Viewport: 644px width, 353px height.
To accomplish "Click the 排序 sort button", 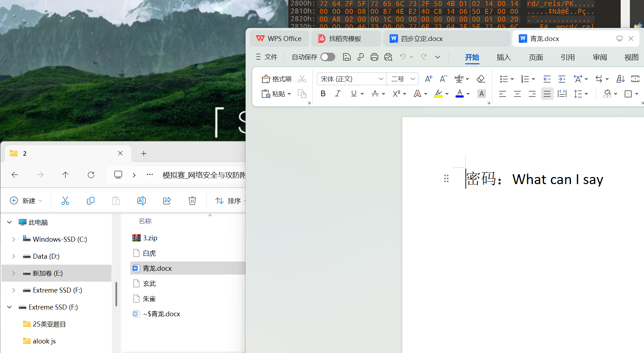I will [229, 201].
